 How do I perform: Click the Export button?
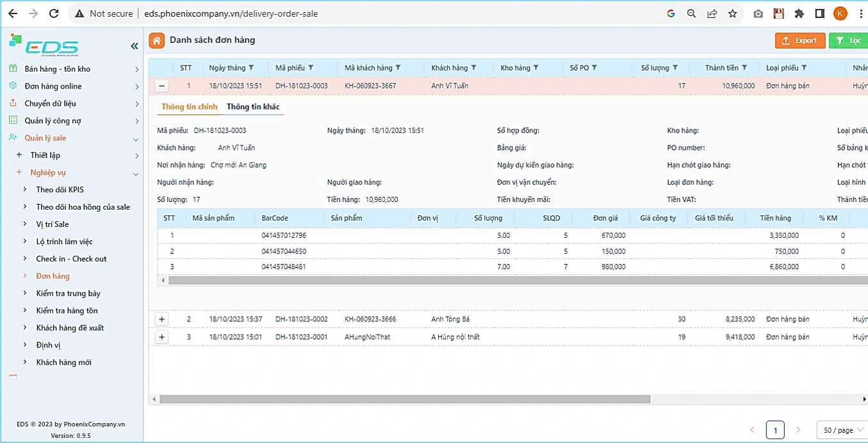pos(800,40)
